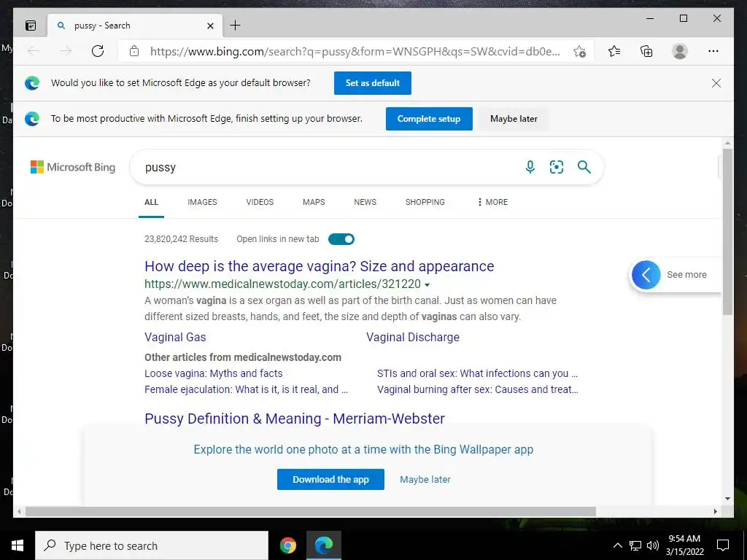
Task: Show hidden system tray icons
Action: pos(617,545)
